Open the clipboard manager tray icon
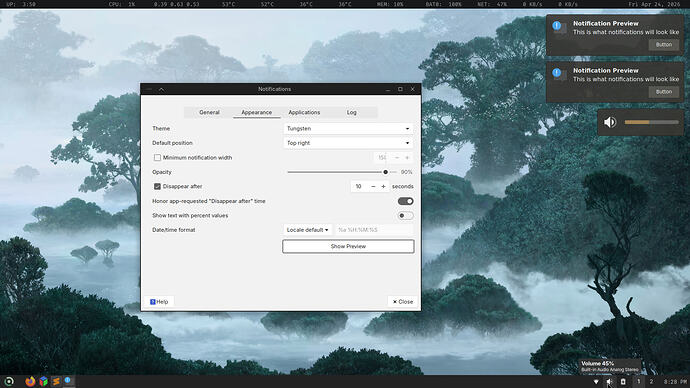Viewport: 690px width, 388px height. point(623,382)
